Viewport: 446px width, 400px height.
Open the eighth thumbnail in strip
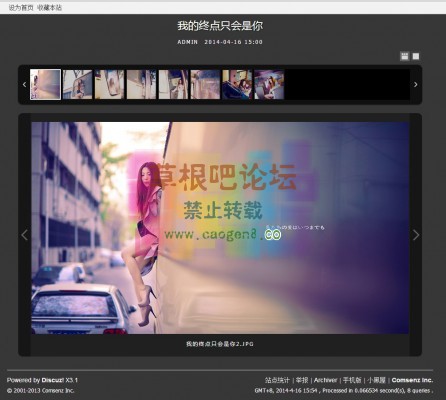coord(269,84)
